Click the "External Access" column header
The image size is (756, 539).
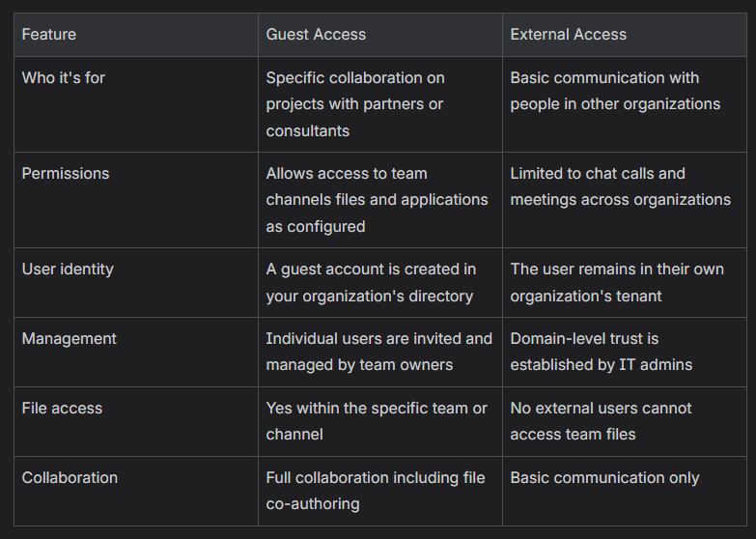coord(568,35)
